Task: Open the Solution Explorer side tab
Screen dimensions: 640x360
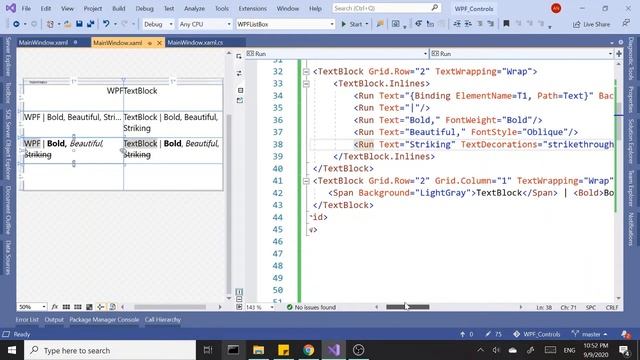Action: (x=631, y=141)
